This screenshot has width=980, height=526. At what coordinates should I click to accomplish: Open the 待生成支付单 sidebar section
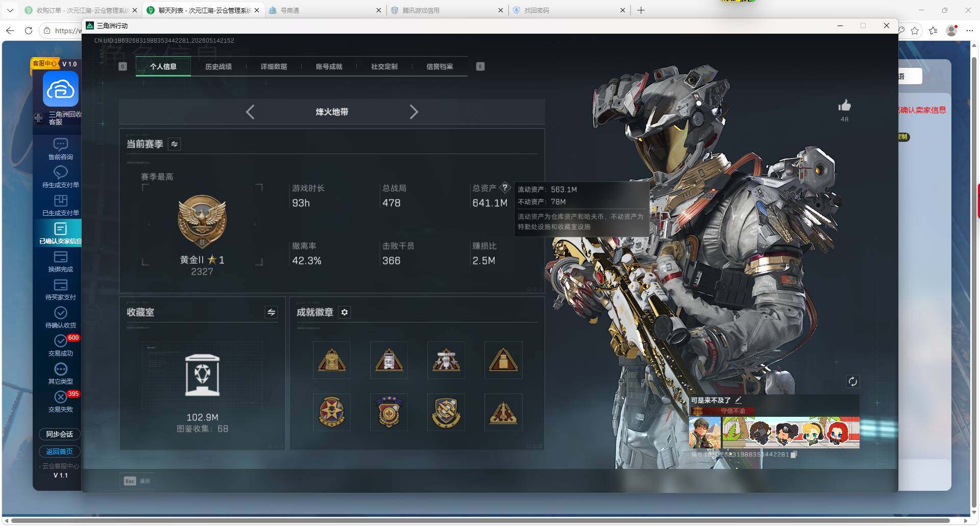click(60, 177)
